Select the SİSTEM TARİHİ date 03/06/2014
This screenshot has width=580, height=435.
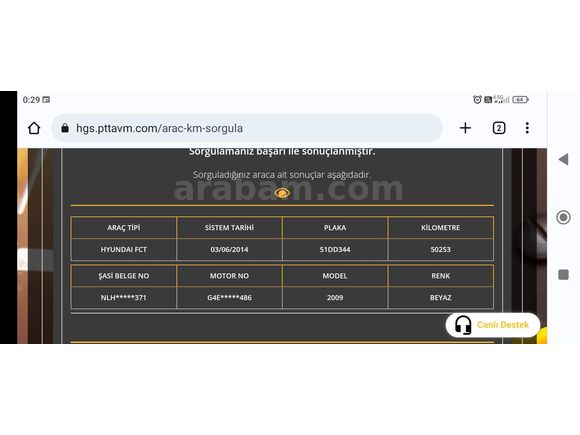(x=229, y=249)
